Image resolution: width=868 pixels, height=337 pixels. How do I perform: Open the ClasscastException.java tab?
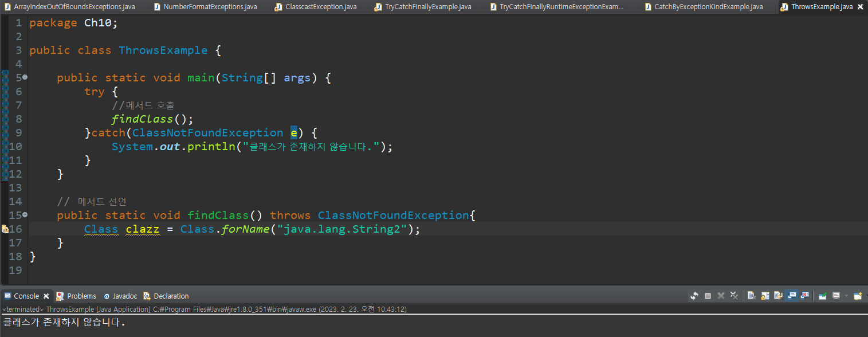[321, 7]
